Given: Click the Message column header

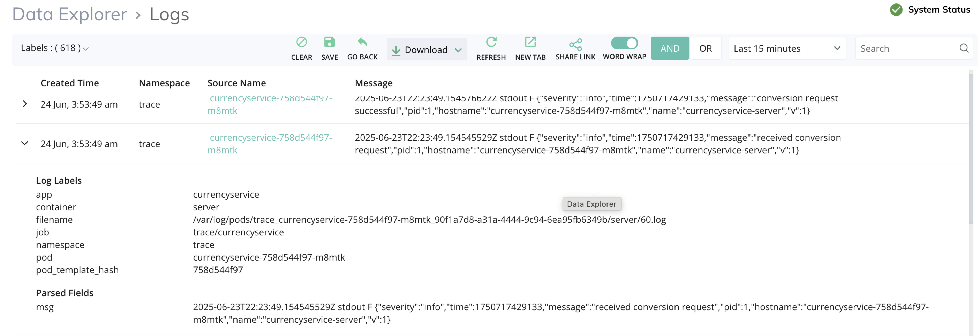Looking at the screenshot, I should click(374, 83).
